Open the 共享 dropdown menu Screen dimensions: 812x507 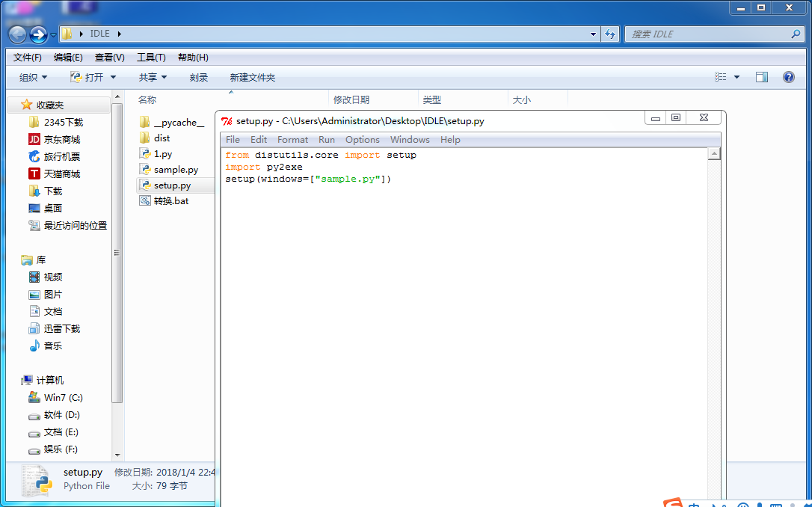tap(153, 77)
